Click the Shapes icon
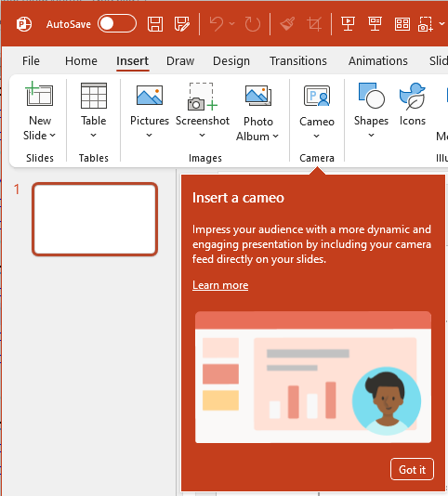 click(372, 96)
